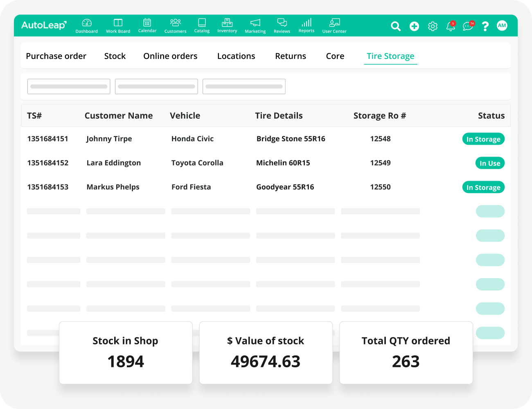This screenshot has height=409, width=532.
Task: Open the Reports bar chart icon
Action: point(307,23)
